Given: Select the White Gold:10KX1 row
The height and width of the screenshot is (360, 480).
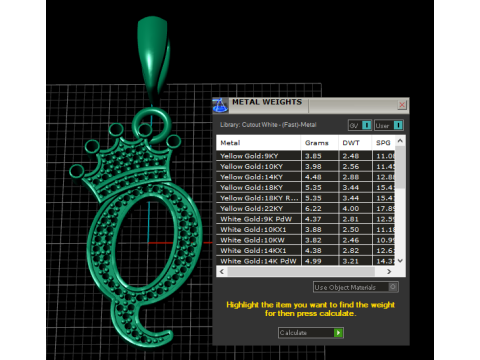Looking at the screenshot, I should pos(306,229).
